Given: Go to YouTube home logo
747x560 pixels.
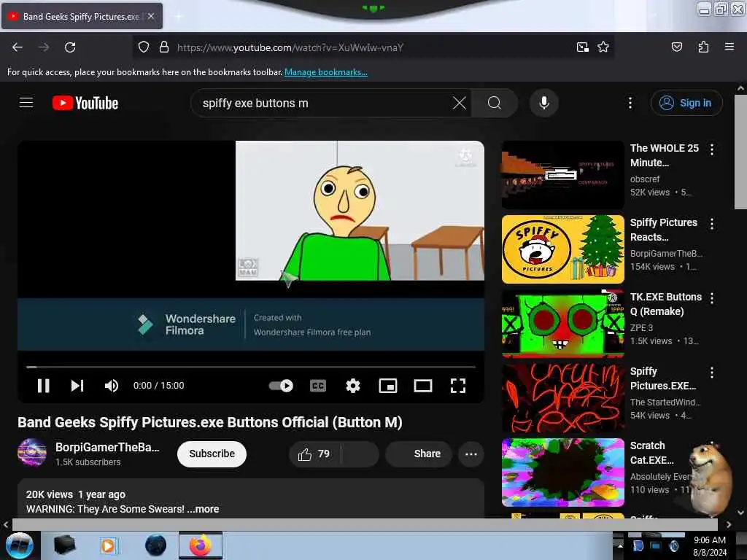Looking at the screenshot, I should tap(85, 103).
